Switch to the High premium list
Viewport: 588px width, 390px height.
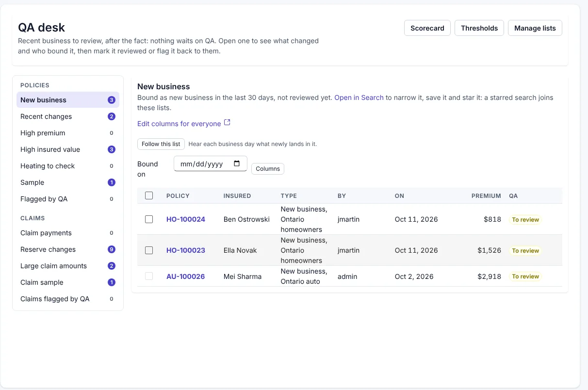(x=68, y=133)
